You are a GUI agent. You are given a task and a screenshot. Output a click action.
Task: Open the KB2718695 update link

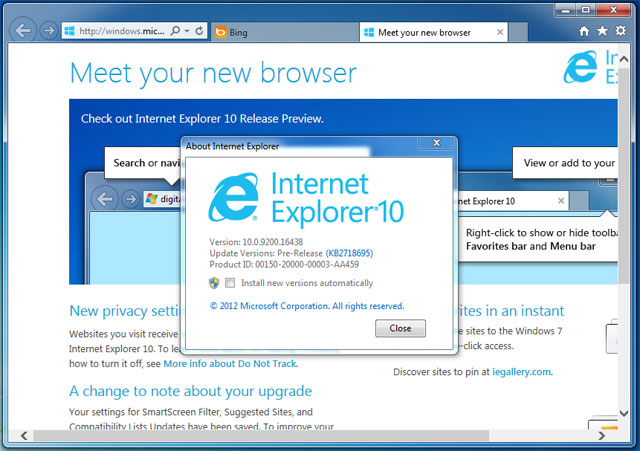(349, 253)
